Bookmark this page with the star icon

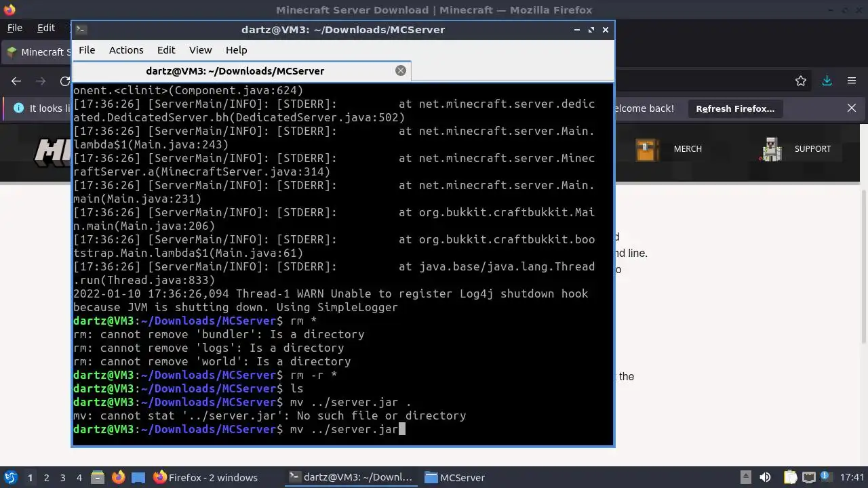[801, 81]
